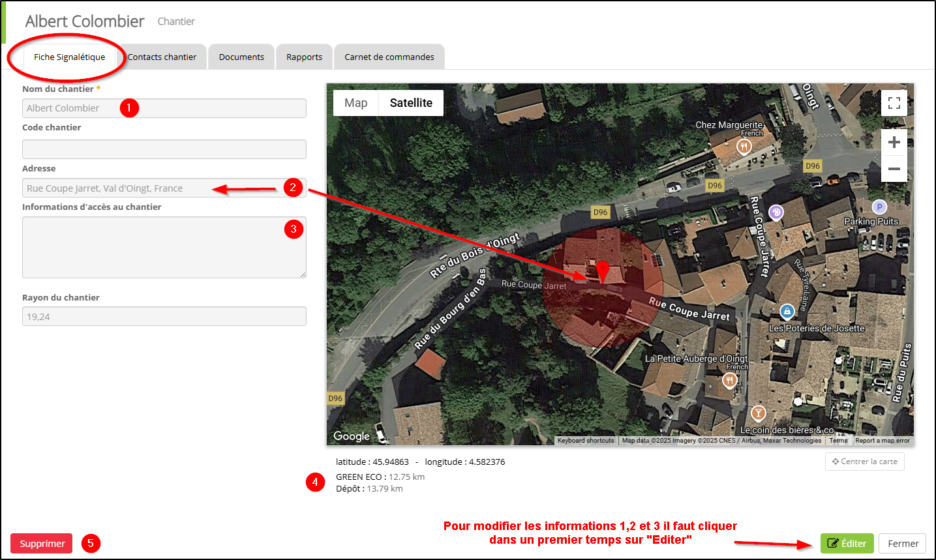Click the Dépôt distance 13.79 km
The width and height of the screenshot is (936, 560).
tap(385, 488)
